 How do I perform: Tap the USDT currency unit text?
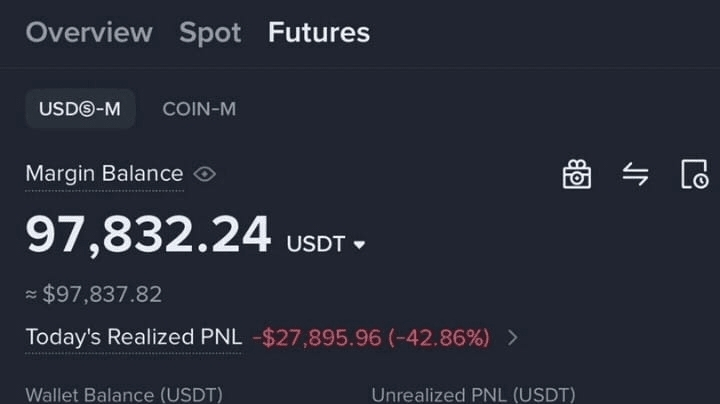[316, 244]
